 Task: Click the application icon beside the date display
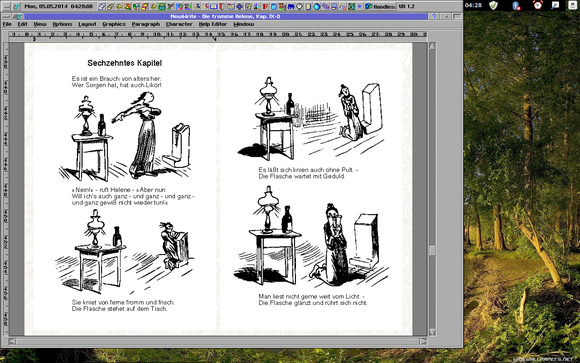16,6
